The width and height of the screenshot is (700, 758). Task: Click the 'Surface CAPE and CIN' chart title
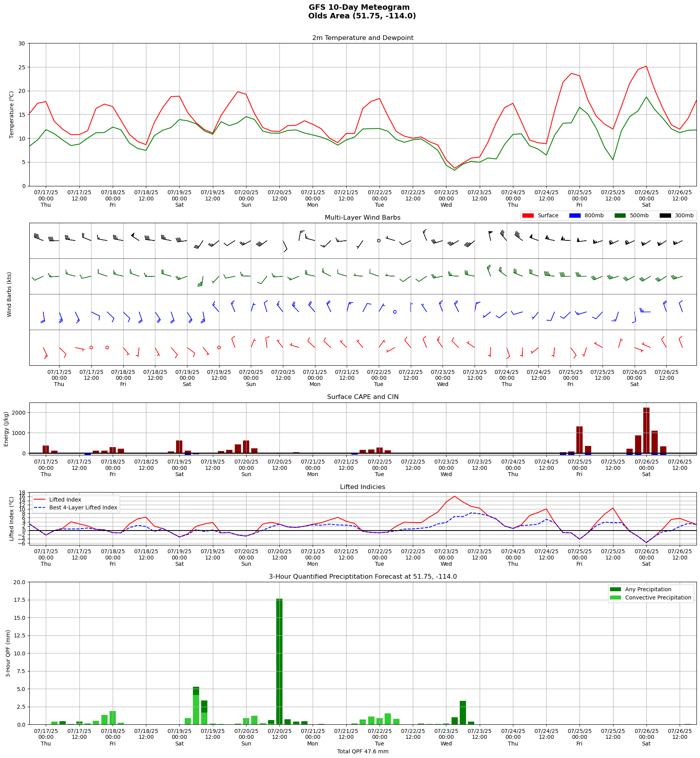click(363, 397)
